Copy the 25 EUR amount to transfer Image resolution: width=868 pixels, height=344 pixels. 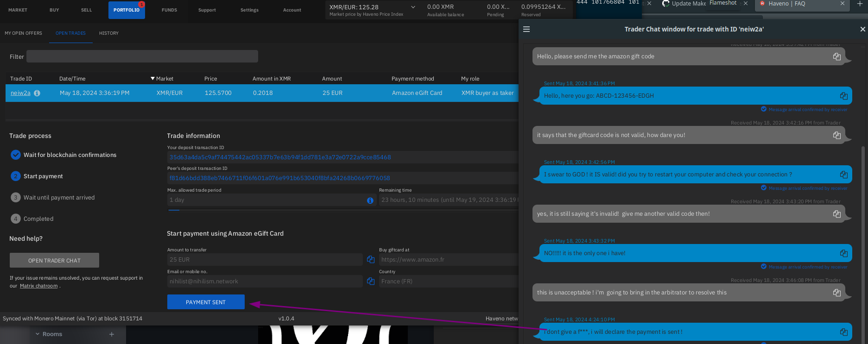(x=371, y=259)
